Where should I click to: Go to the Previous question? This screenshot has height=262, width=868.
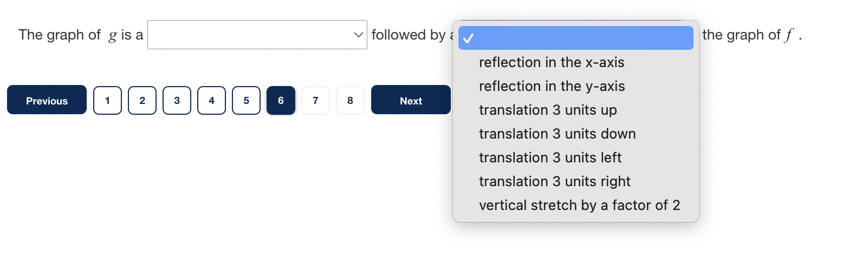click(x=47, y=100)
